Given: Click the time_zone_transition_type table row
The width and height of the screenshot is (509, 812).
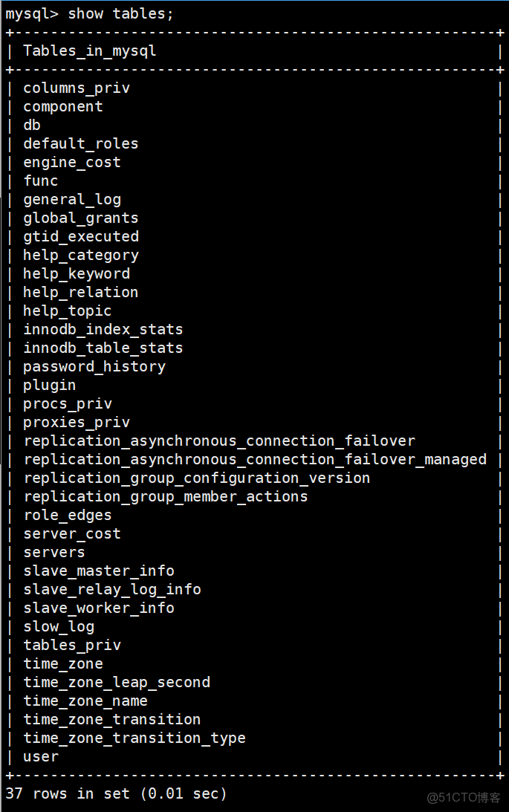Looking at the screenshot, I should (x=134, y=738).
